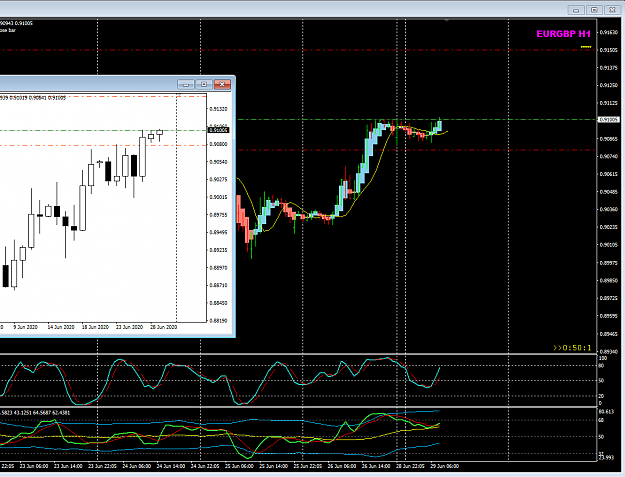Close the outer EURGBP H1 chart window
Viewport: 625px width, 477px height.
coord(612,10)
